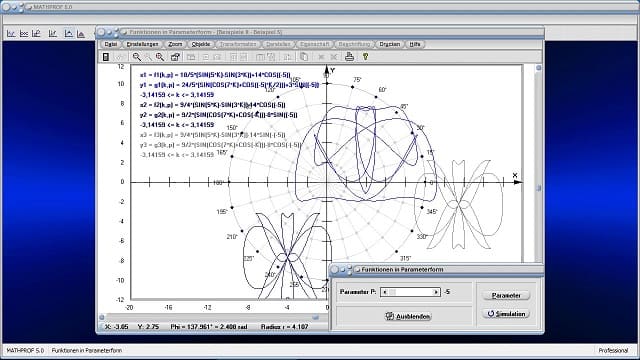Click the fourth chart icon in MATHPROF toolbar
The image size is (640, 360).
[53, 33]
